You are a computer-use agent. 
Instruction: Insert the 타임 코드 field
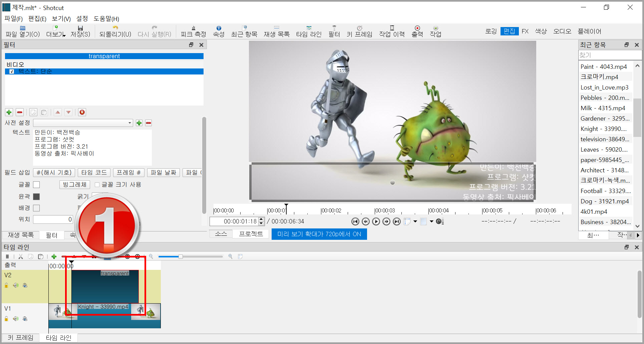(x=94, y=173)
